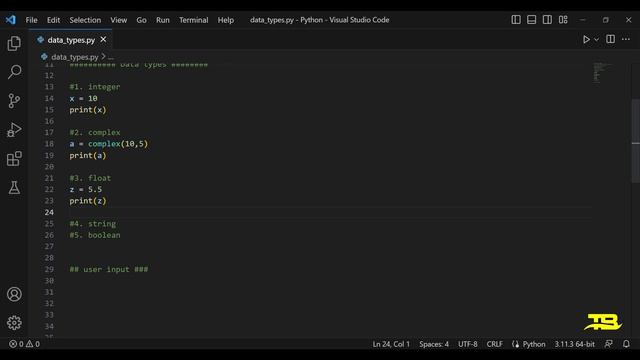Select the data_types.py editor tab
The width and height of the screenshot is (640, 360).
[x=71, y=40]
